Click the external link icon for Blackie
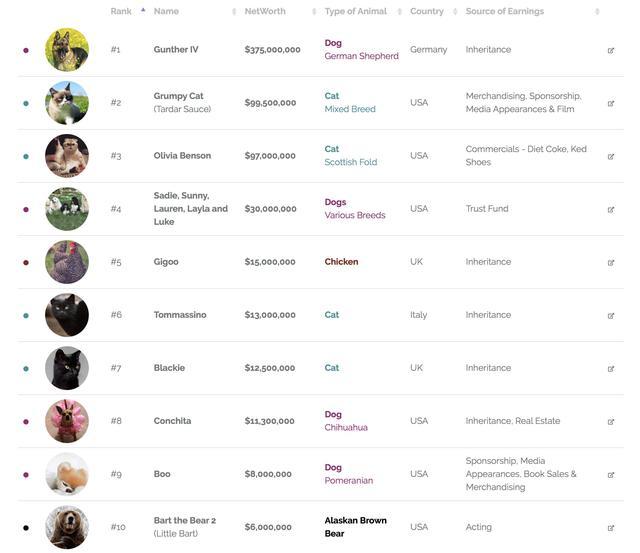 (x=611, y=368)
